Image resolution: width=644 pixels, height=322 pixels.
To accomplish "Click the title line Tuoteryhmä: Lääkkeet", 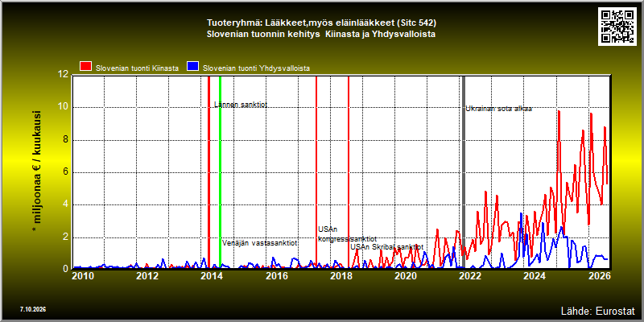I will 321,23.
